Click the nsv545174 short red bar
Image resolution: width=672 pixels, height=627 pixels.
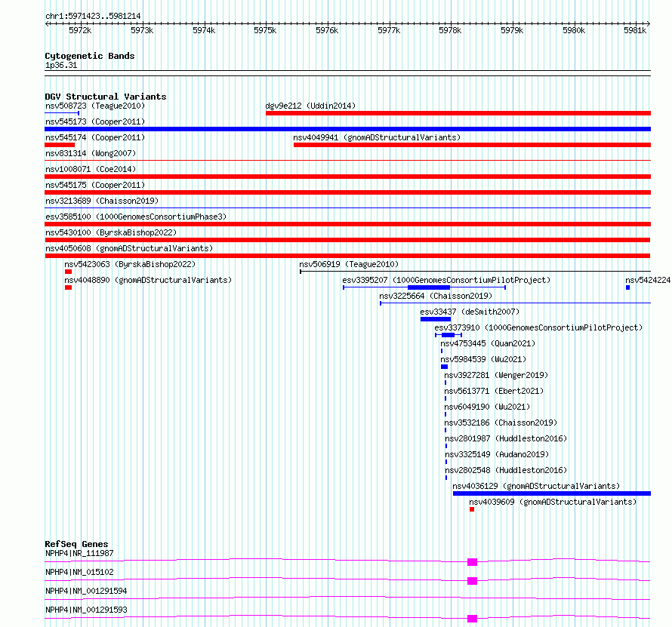pos(60,145)
